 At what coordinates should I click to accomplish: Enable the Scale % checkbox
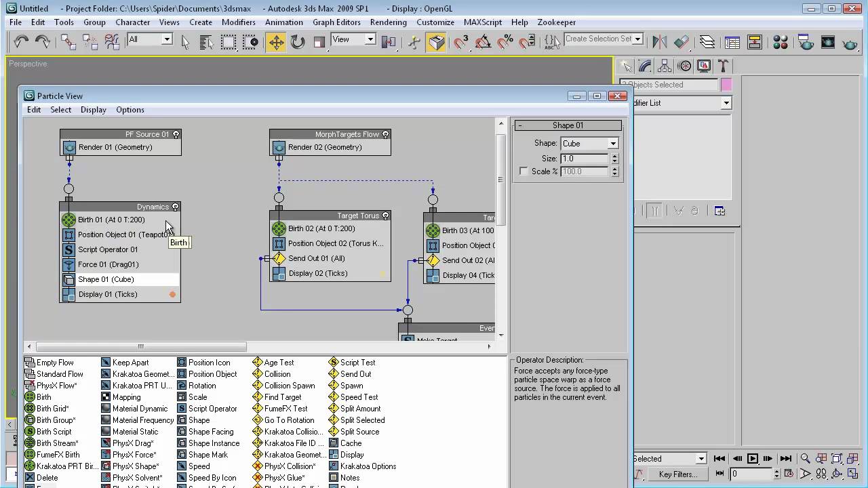524,171
